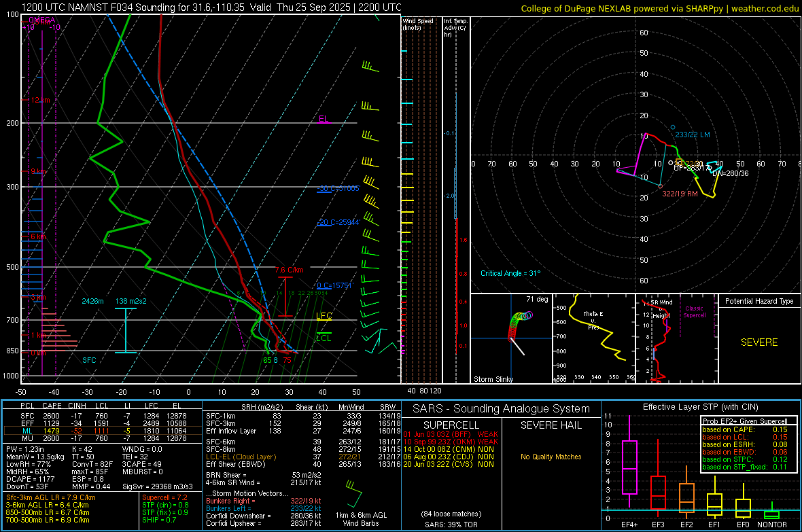Click the based on STPC: 0.12 probability

pos(745,459)
